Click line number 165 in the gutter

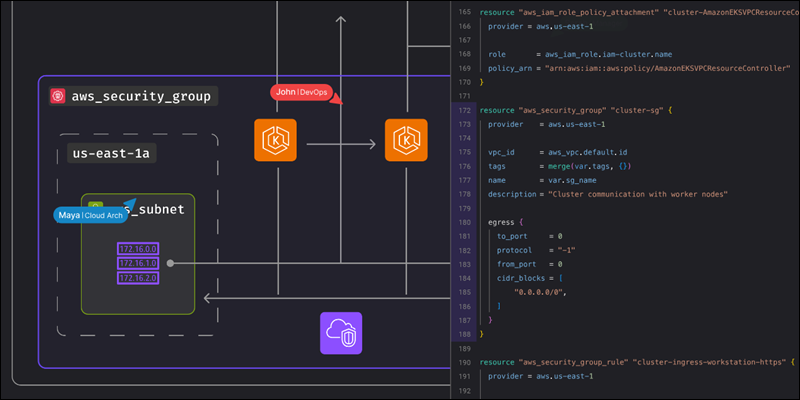tap(464, 12)
